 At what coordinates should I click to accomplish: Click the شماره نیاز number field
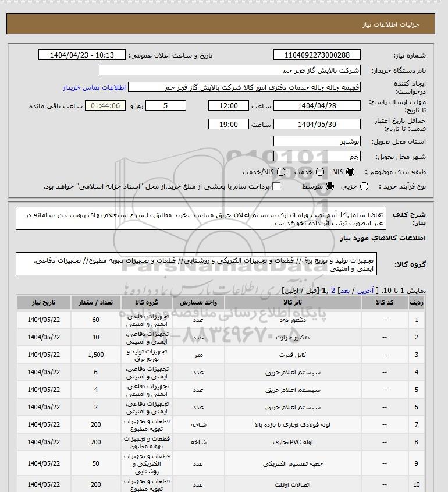[x=317, y=55]
